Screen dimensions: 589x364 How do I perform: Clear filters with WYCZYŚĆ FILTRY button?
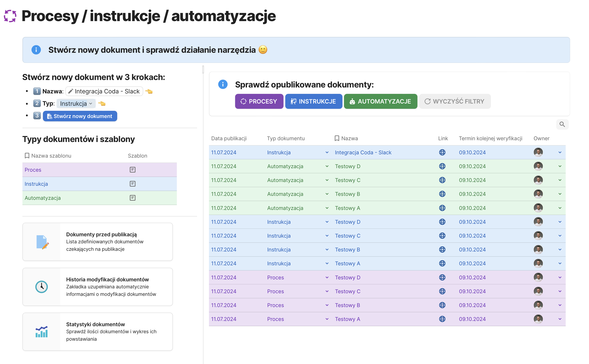tap(455, 101)
